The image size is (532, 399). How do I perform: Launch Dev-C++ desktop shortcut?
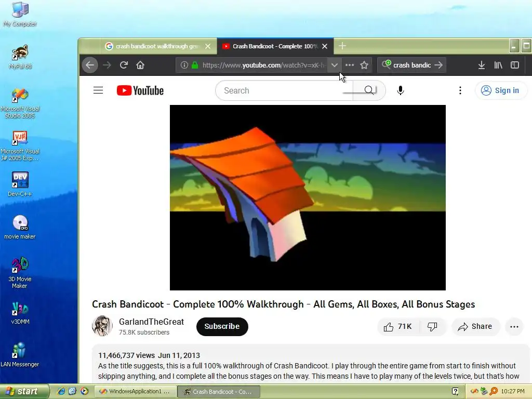tap(20, 184)
